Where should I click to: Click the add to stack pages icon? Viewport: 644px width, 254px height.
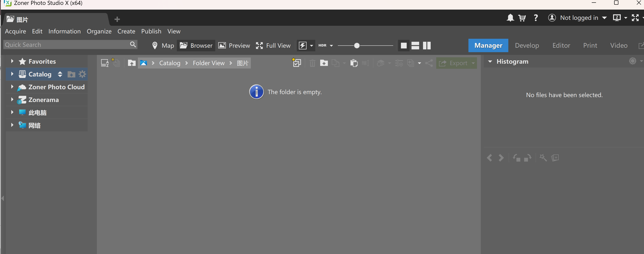coord(555,158)
